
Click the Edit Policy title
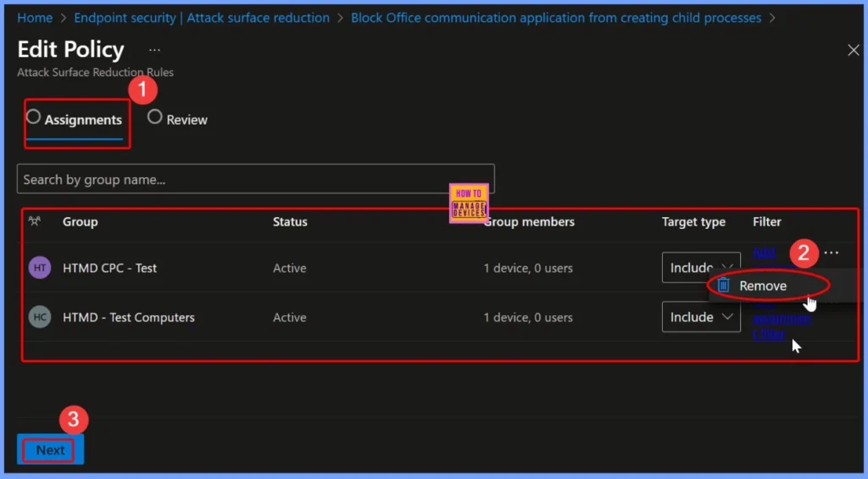(x=71, y=49)
